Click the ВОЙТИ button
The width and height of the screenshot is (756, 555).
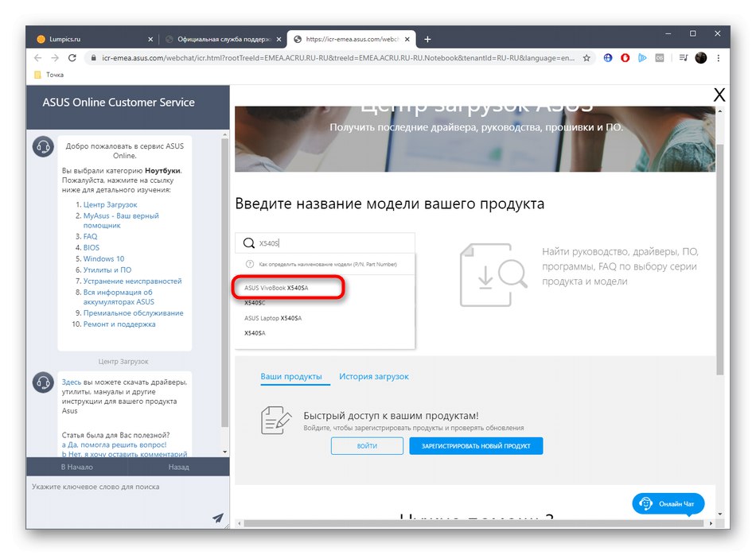point(367,445)
